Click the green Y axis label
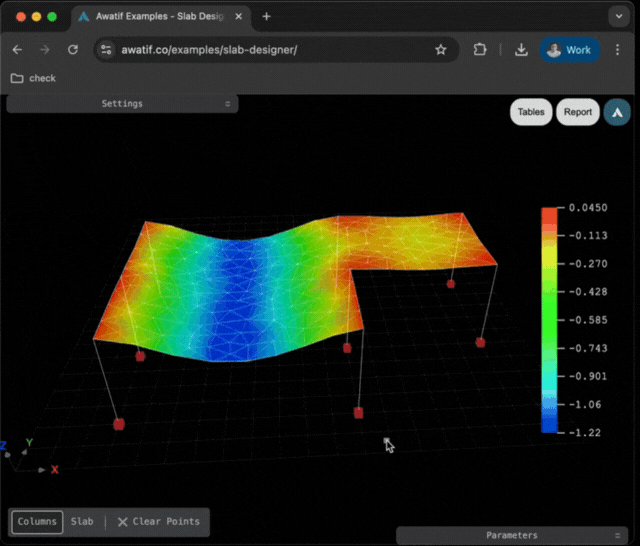The image size is (640, 546). pos(29,442)
